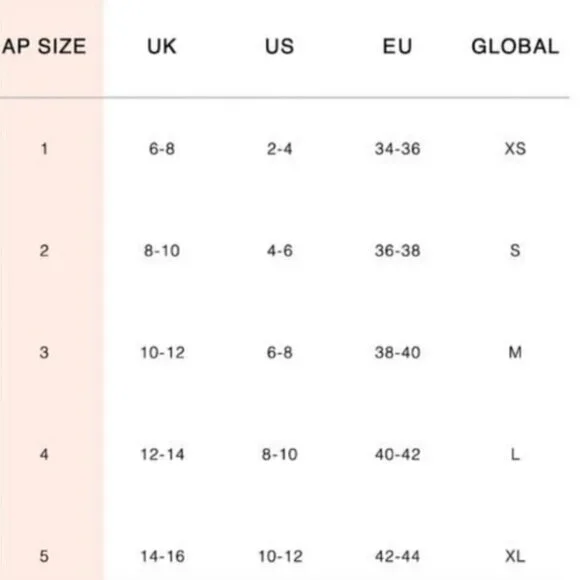Select the EU 36-38 cell
The height and width of the screenshot is (580, 580).
coord(397,250)
